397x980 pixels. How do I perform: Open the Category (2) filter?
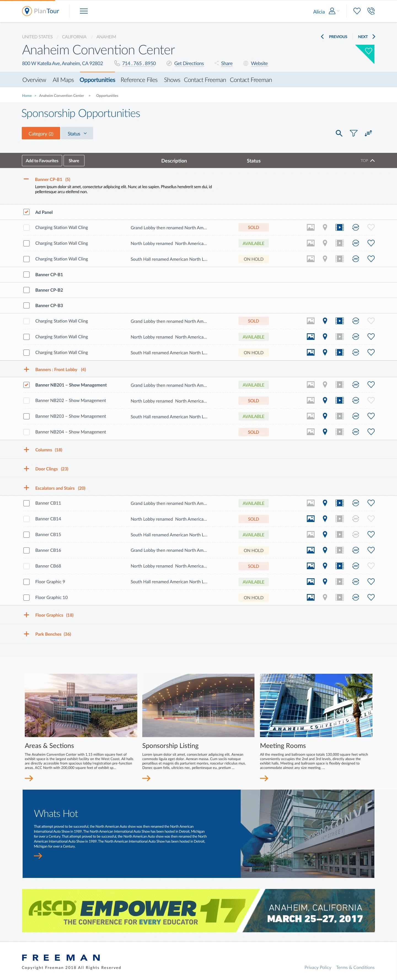[x=41, y=133]
